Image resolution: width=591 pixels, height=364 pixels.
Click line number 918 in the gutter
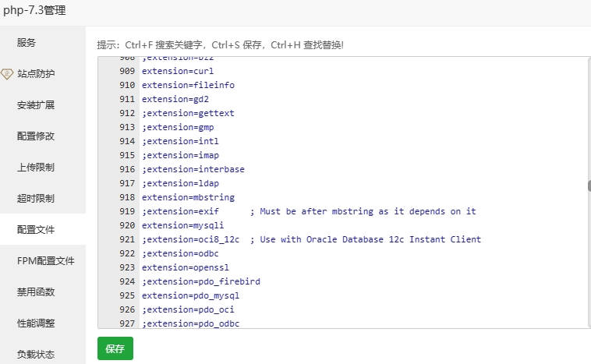coord(127,197)
